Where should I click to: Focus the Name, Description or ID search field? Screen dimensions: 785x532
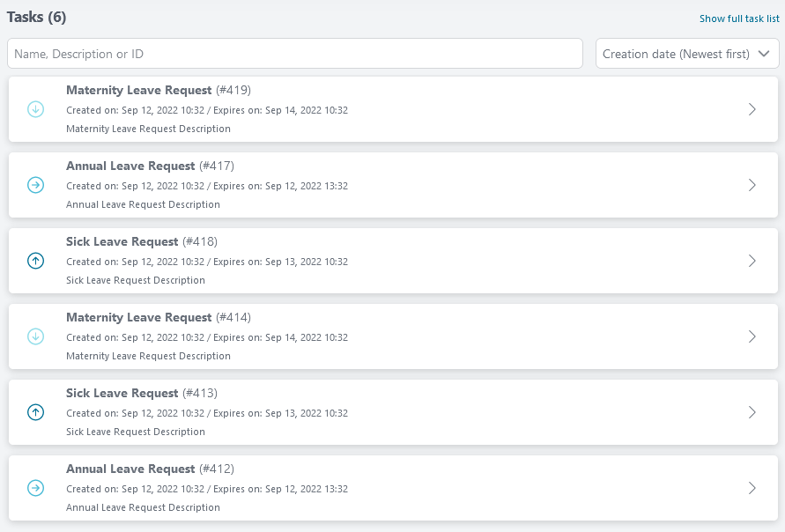point(295,54)
